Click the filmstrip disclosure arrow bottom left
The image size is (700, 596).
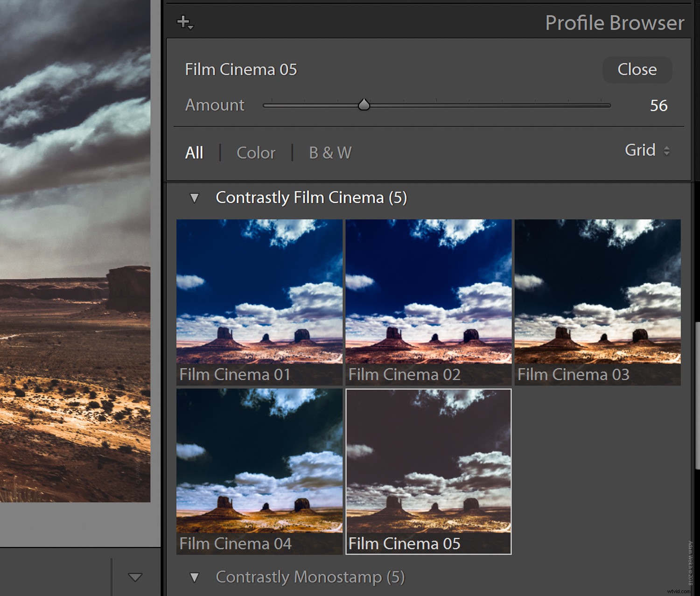[135, 577]
